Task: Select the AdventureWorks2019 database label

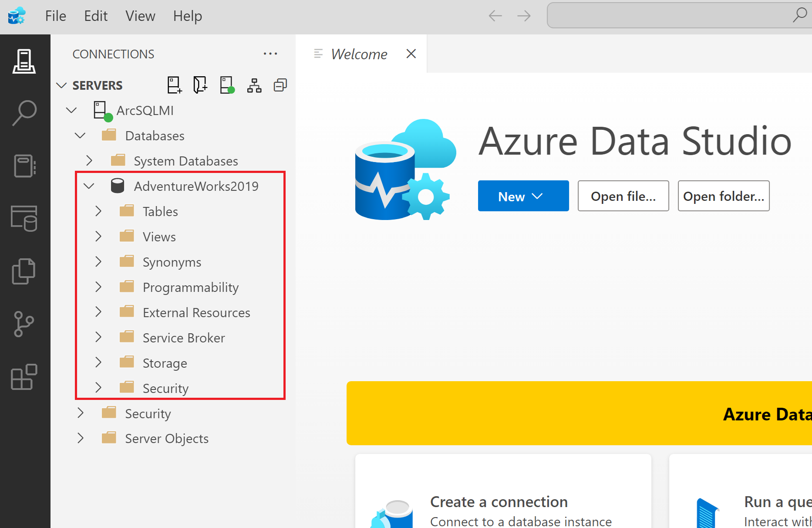Action: 196,186
